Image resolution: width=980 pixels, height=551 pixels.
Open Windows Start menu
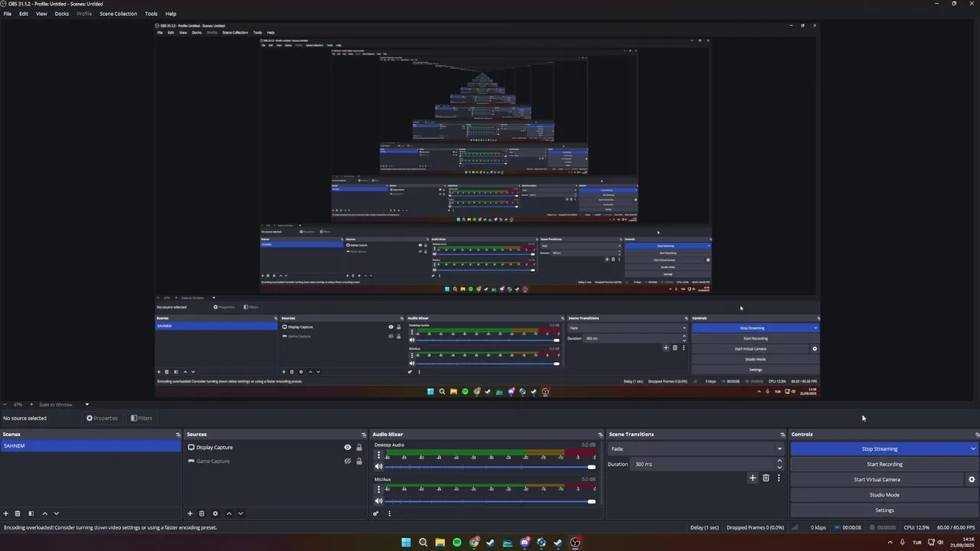coord(406,543)
